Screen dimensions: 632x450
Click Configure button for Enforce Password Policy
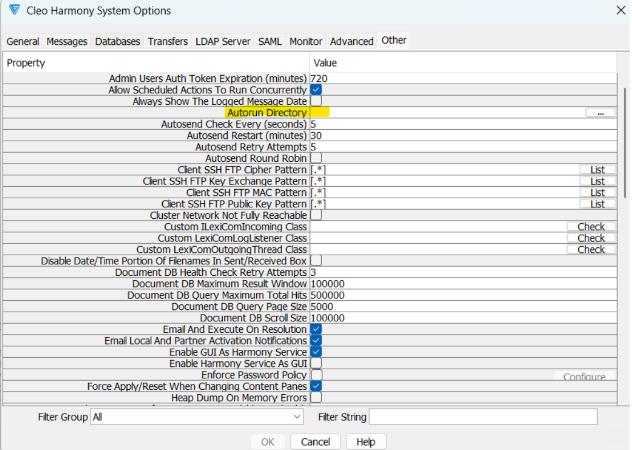[584, 376]
